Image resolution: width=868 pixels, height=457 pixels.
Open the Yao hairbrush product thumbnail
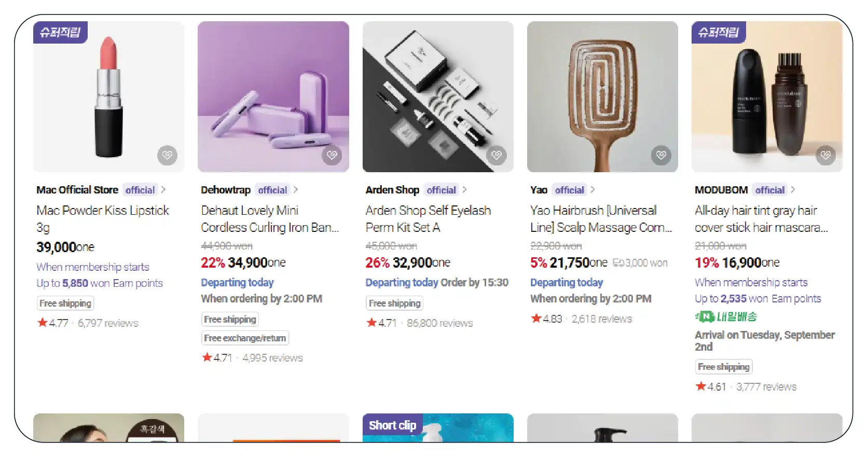point(602,96)
